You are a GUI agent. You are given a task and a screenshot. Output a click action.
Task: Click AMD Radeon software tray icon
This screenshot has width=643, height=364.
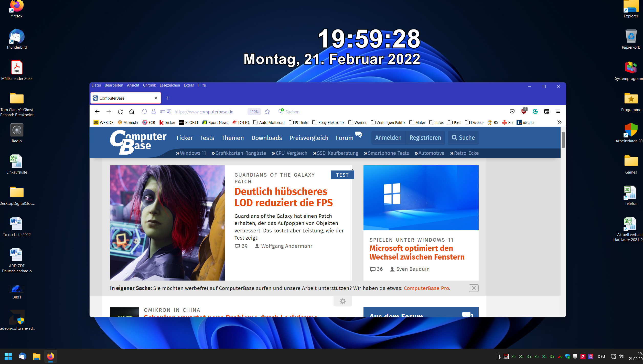(x=583, y=356)
